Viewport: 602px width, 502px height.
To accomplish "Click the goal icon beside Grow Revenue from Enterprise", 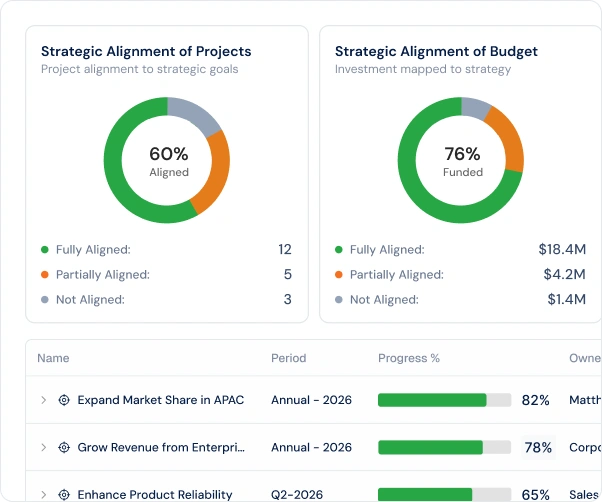I will click(x=64, y=447).
